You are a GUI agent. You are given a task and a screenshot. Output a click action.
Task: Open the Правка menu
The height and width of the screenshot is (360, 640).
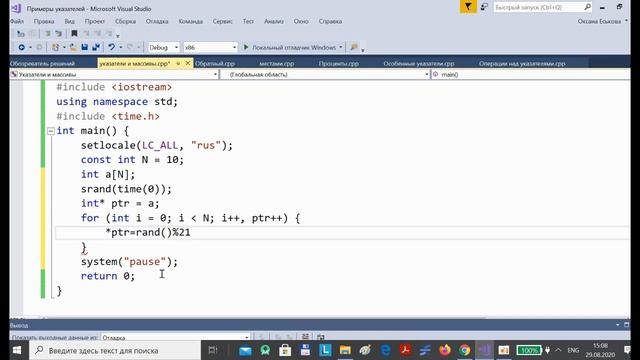[x=44, y=21]
